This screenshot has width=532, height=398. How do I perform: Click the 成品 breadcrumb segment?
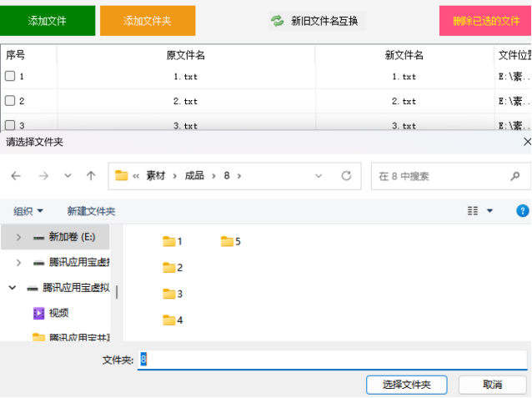tap(194, 175)
